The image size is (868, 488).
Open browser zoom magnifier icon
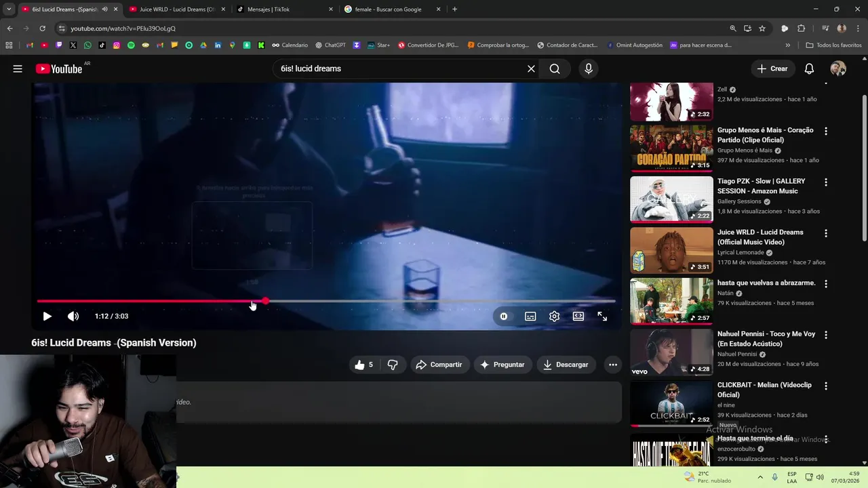(733, 28)
